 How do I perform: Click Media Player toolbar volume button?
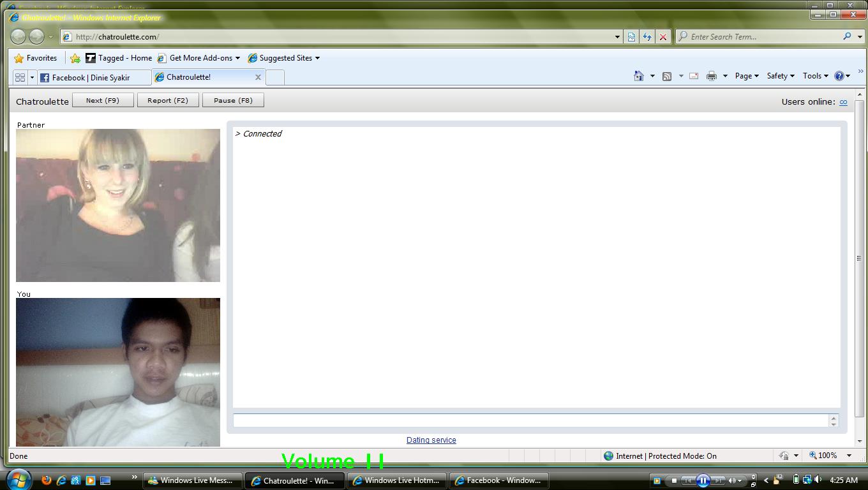point(733,480)
